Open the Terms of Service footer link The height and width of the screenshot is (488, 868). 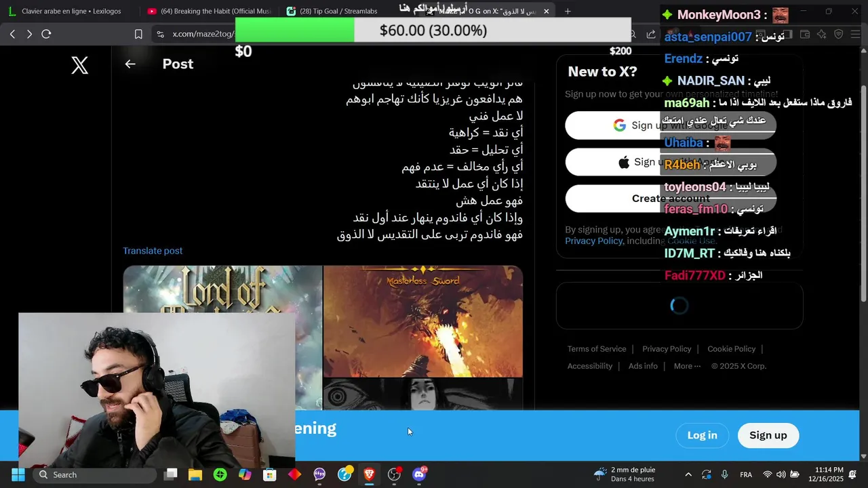tap(597, 349)
